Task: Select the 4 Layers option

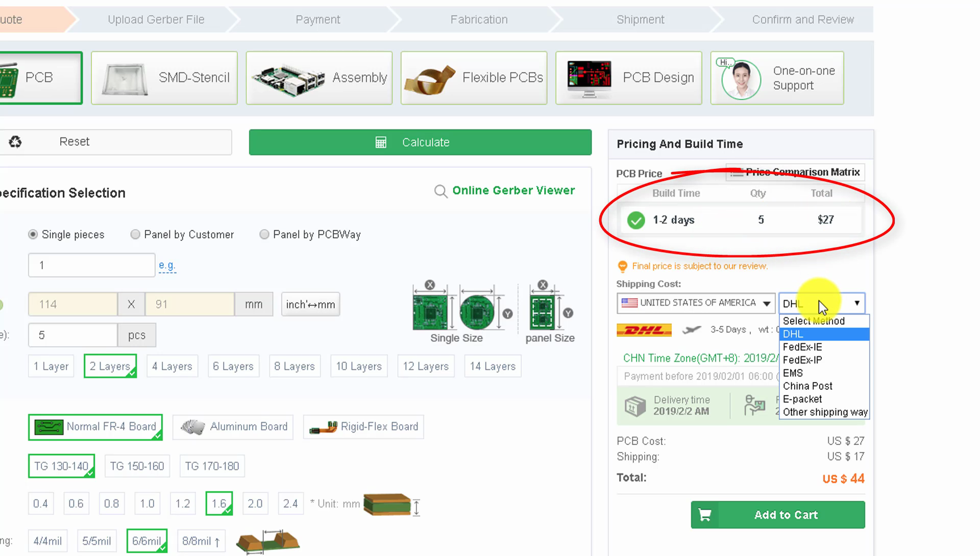Action: click(172, 366)
